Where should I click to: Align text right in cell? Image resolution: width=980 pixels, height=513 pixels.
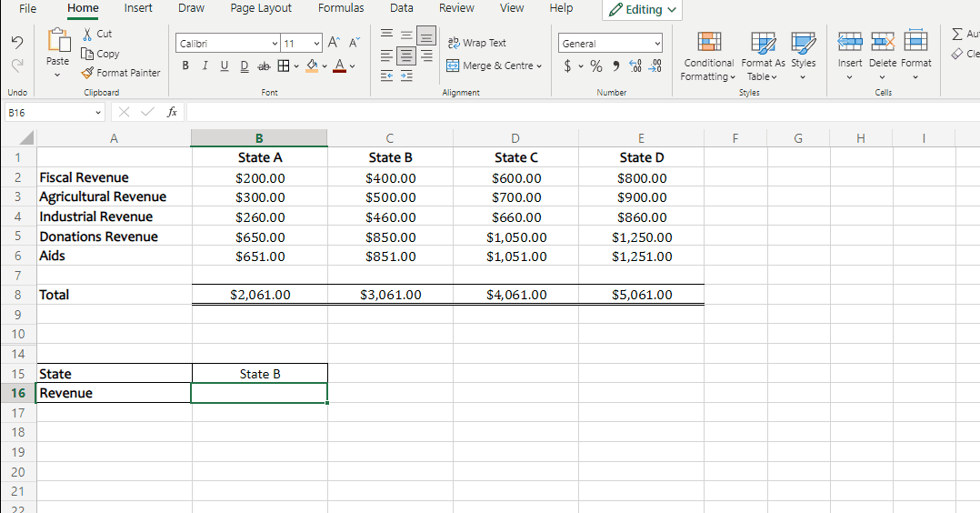point(427,55)
